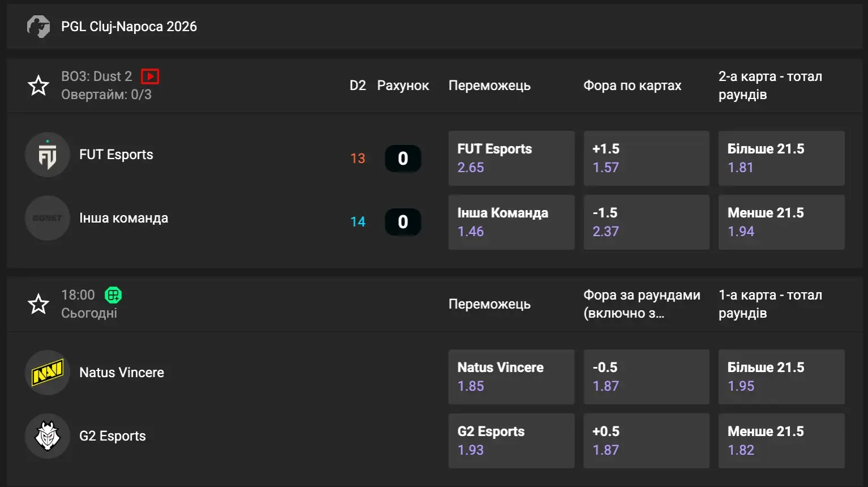Click the CS game icon beside PGL Cluj-Napoca 2026
This screenshot has width=868, height=487.
[x=38, y=27]
